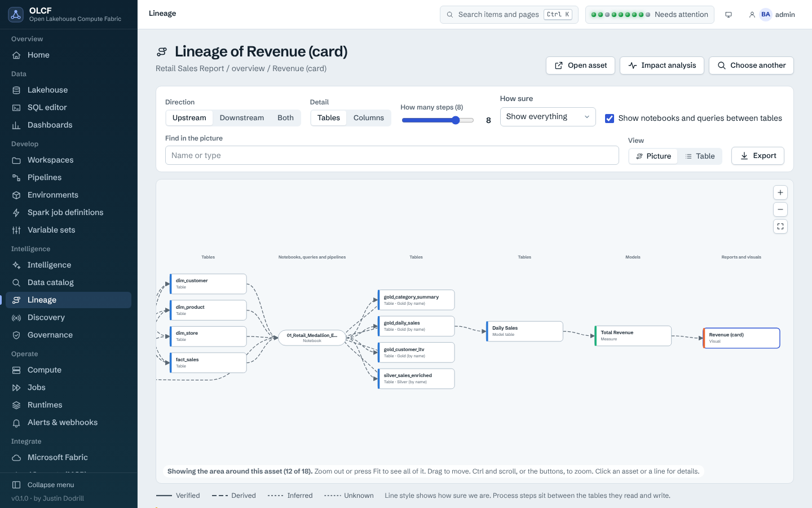
Task: Set direction to Upstream
Action: coord(189,118)
